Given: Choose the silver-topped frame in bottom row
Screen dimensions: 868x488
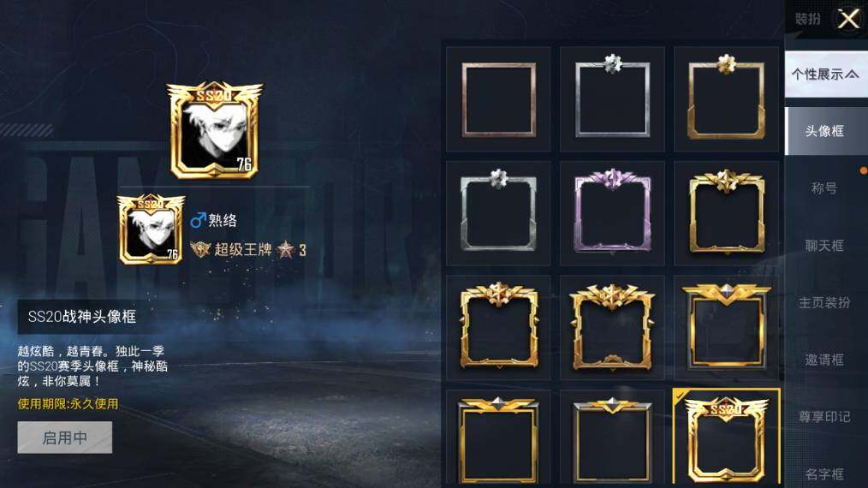Looking at the screenshot, I should point(612,438).
